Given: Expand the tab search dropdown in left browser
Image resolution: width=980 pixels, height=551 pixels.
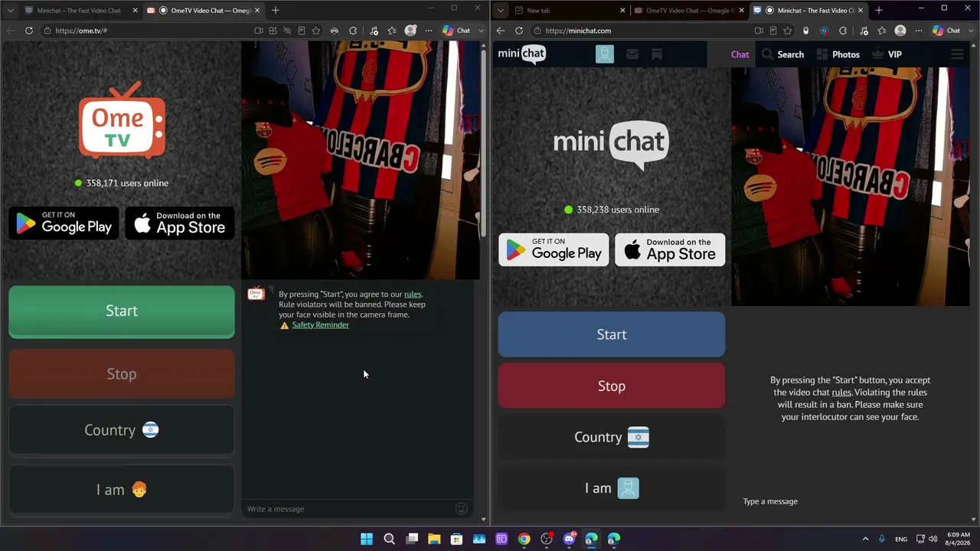Looking at the screenshot, I should pyautogui.click(x=10, y=11).
